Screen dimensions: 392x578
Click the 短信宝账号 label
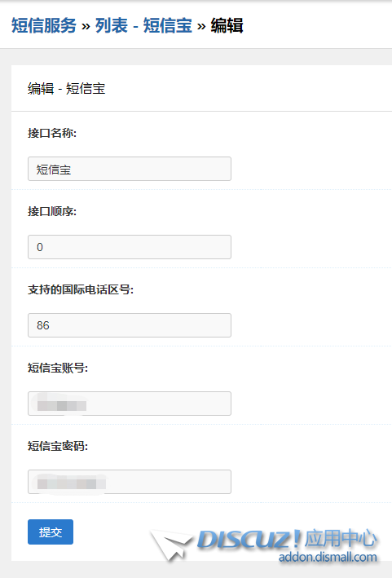coord(58,368)
